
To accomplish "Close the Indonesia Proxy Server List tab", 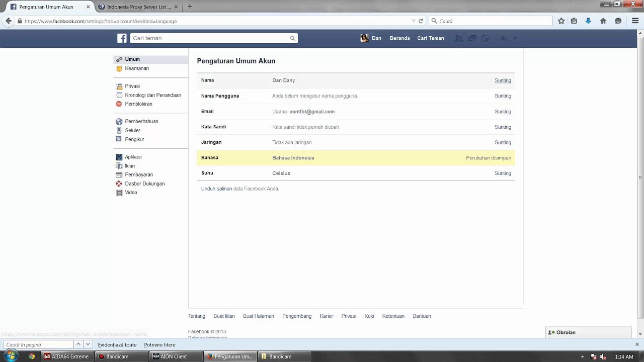I will point(176,7).
